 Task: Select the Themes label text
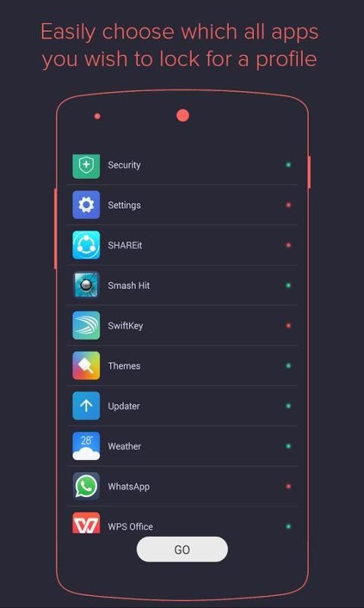(124, 366)
